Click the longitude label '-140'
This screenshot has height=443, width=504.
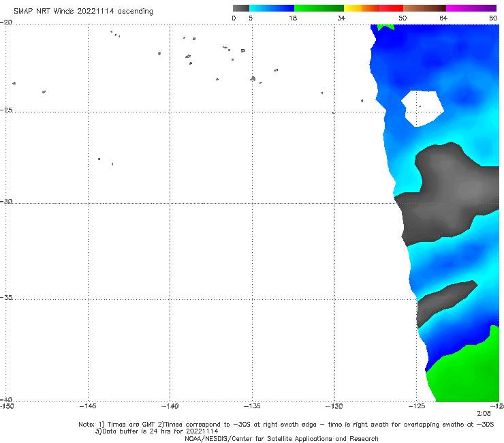click(x=170, y=406)
